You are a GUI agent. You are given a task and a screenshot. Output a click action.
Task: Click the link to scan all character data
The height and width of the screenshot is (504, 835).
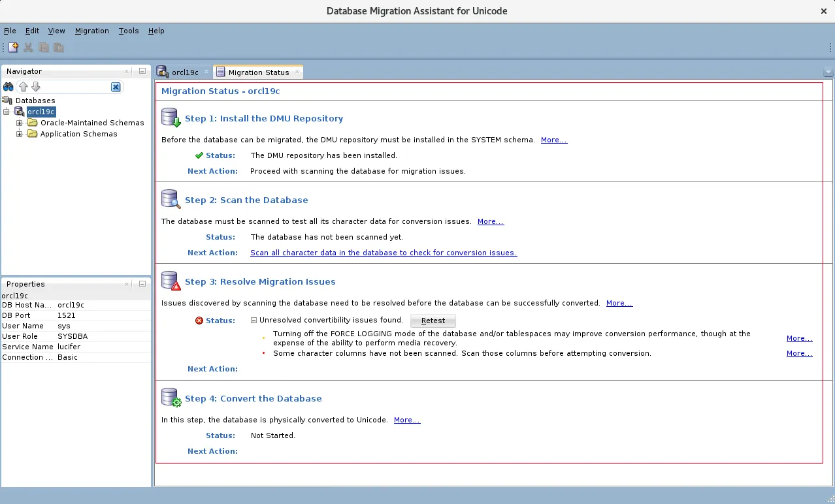383,253
